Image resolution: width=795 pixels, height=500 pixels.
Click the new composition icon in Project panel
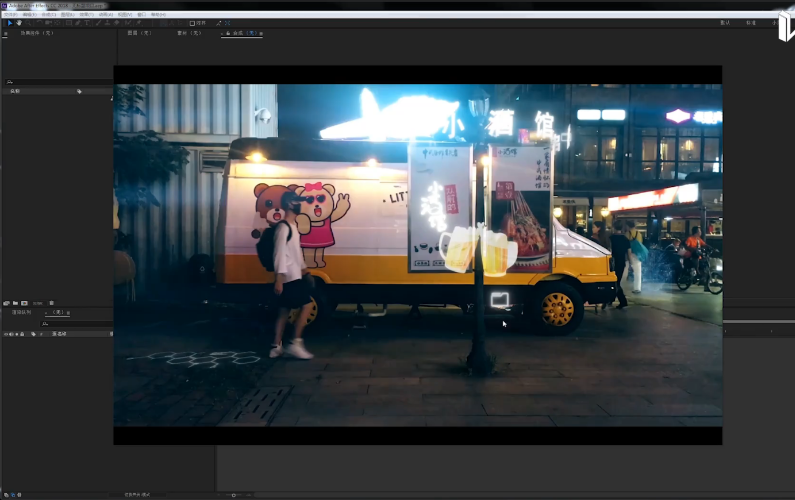(22, 302)
